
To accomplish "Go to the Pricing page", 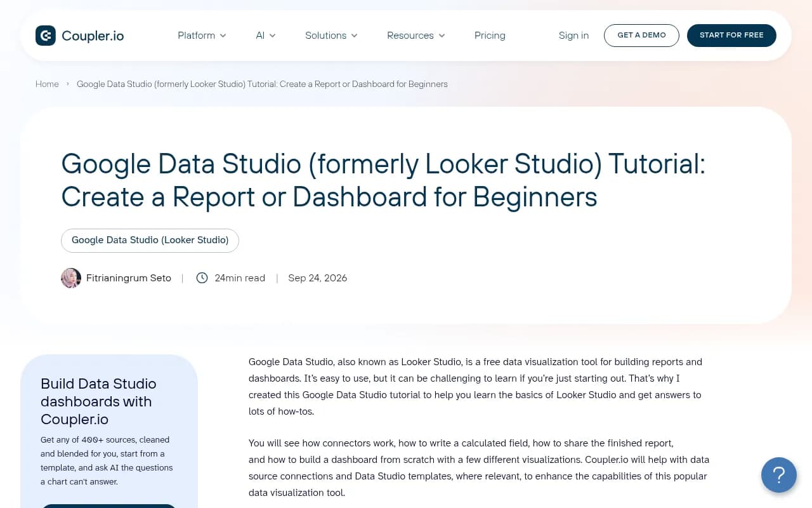I will (x=490, y=36).
